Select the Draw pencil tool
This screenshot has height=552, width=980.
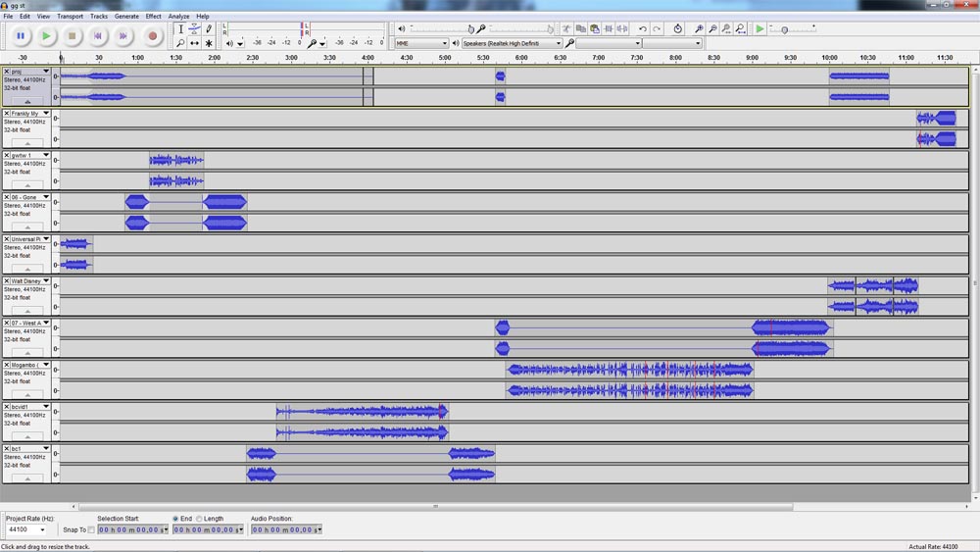tap(209, 29)
